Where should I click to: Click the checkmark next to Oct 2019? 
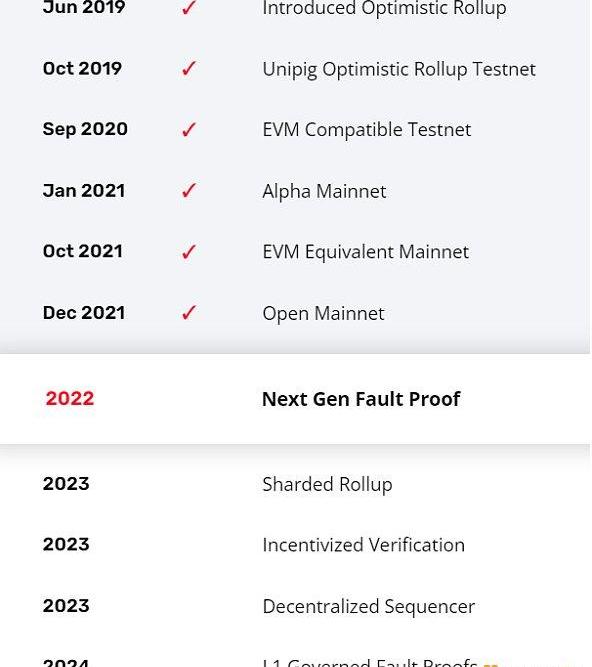click(x=189, y=68)
